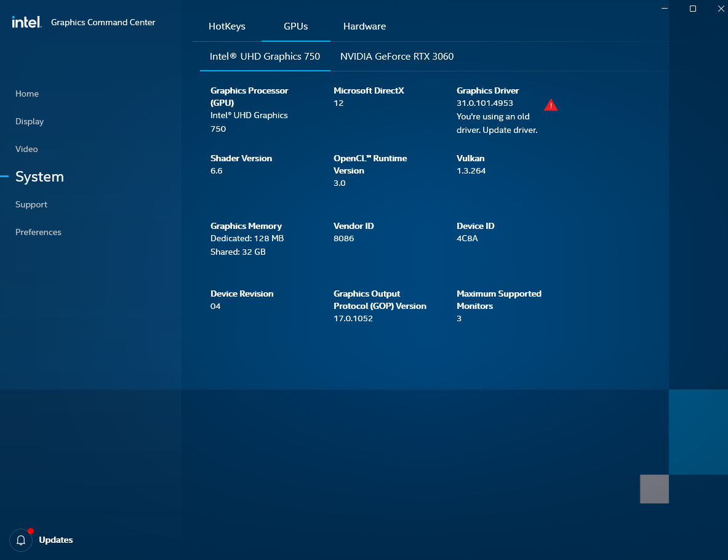This screenshot has width=728, height=560.
Task: Select Home in the sidebar
Action: click(x=27, y=94)
